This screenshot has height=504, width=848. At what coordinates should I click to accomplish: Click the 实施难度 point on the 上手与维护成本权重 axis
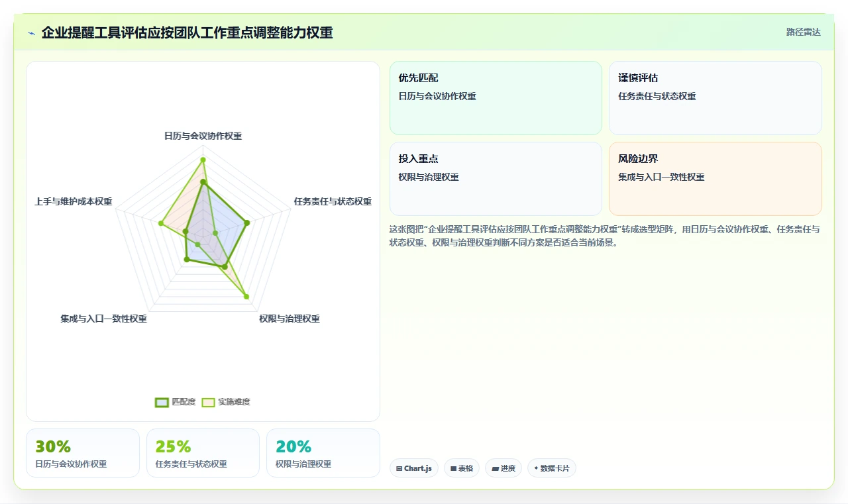pos(161,223)
